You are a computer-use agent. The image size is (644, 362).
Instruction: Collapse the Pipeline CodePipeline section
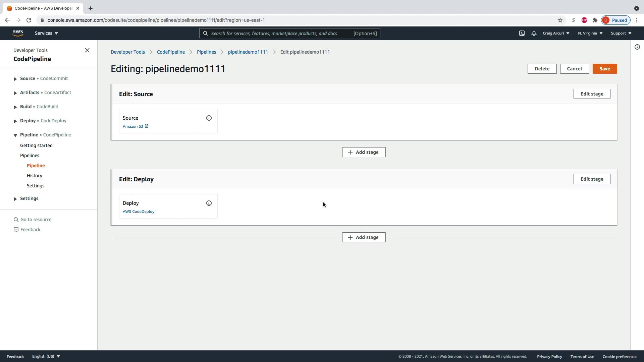pos(15,135)
